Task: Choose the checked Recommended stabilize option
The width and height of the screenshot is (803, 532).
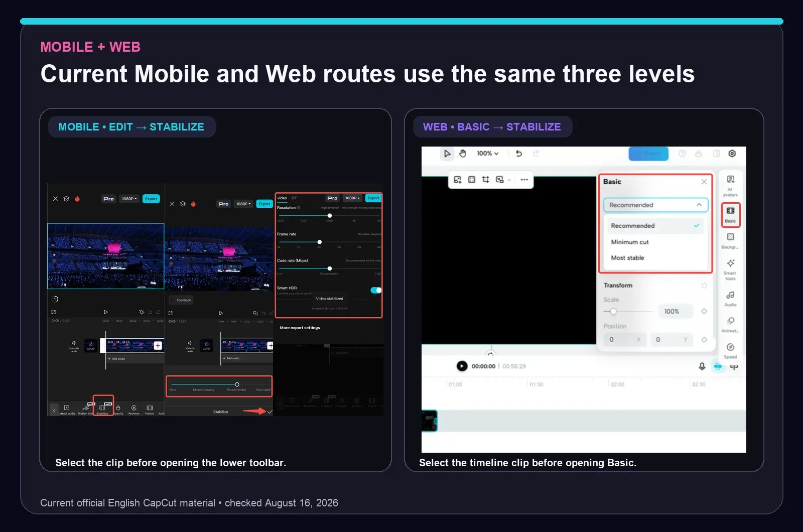Action: [655, 226]
